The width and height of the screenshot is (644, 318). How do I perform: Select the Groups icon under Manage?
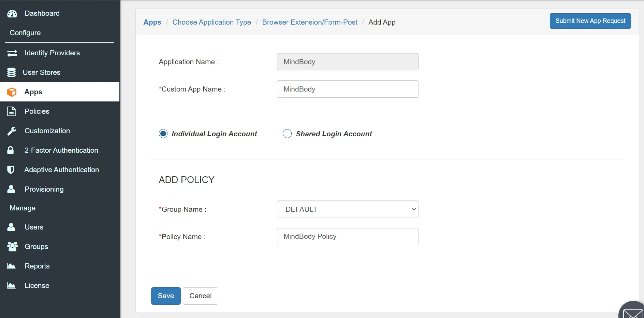[12, 246]
